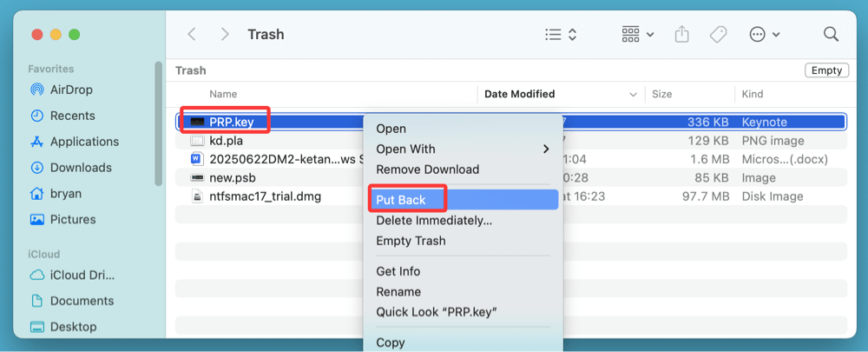Click the Documents sidebar icon

point(37,301)
